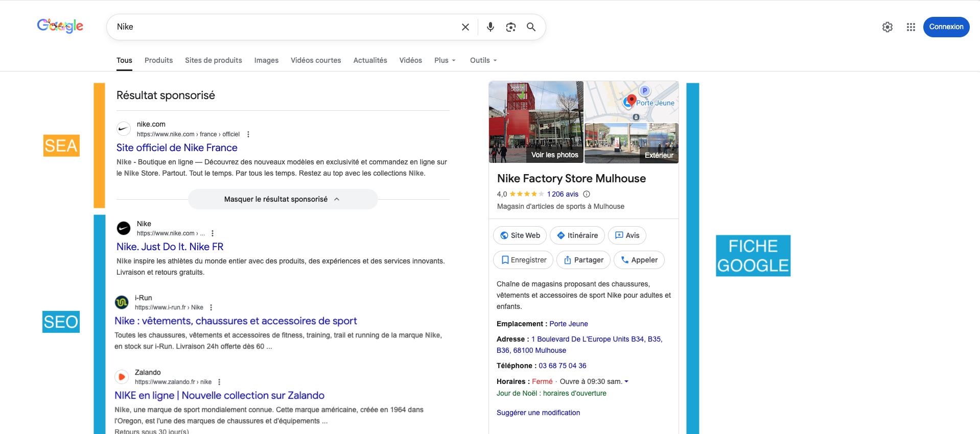Get directions with Itinéraire button
This screenshot has height=434, width=980.
click(577, 235)
